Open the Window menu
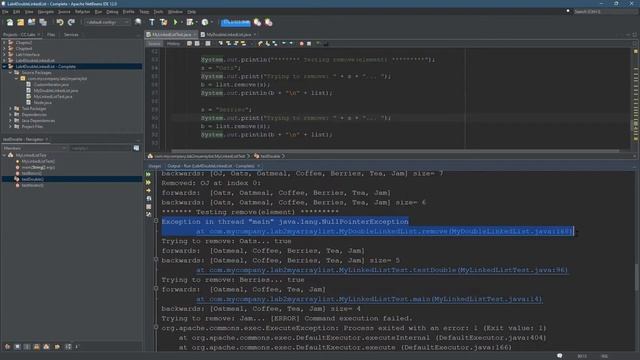Screen dimensions: 640x360 176,12
